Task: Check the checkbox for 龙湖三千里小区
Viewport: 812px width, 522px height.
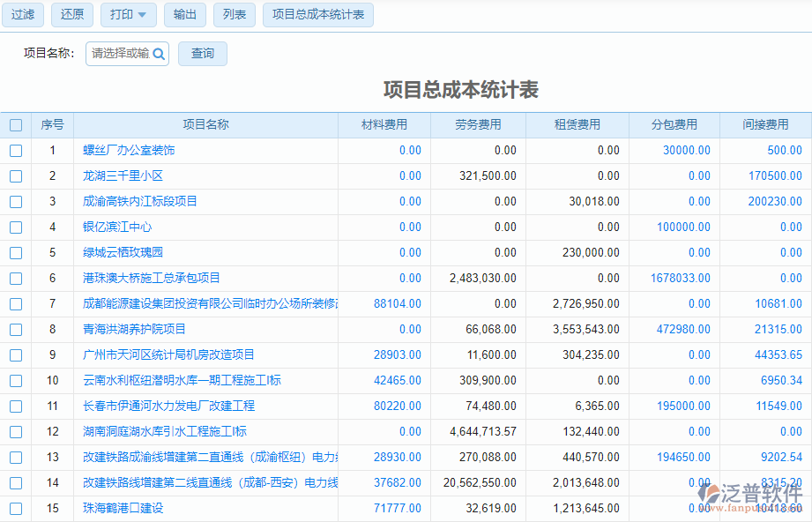Action: click(x=15, y=175)
